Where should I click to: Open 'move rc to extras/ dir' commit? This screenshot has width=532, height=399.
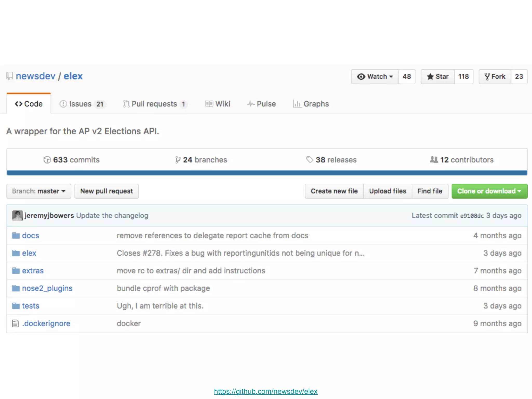pyautogui.click(x=191, y=271)
